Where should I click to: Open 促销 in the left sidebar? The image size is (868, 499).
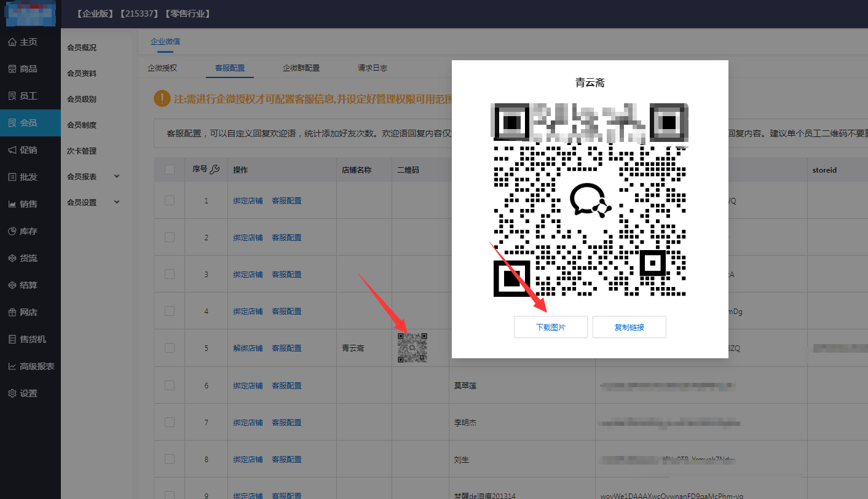click(x=30, y=150)
